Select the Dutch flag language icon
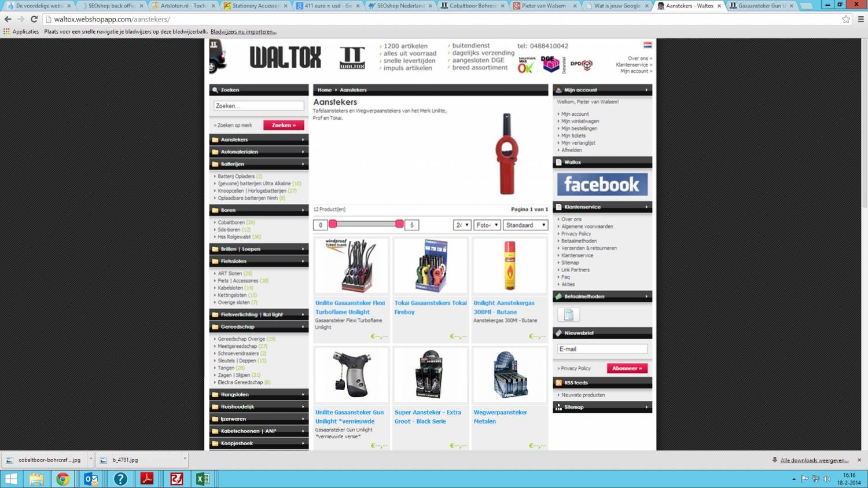This screenshot has width=868, height=488. pyautogui.click(x=648, y=45)
